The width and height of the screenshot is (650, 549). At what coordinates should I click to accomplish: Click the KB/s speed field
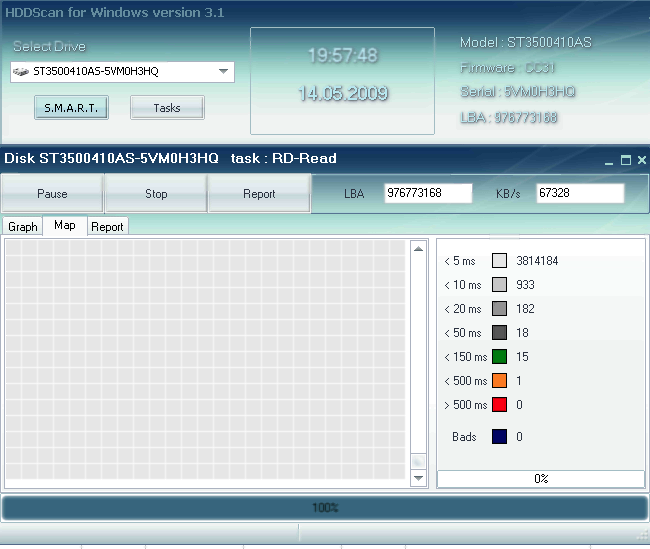(x=579, y=193)
